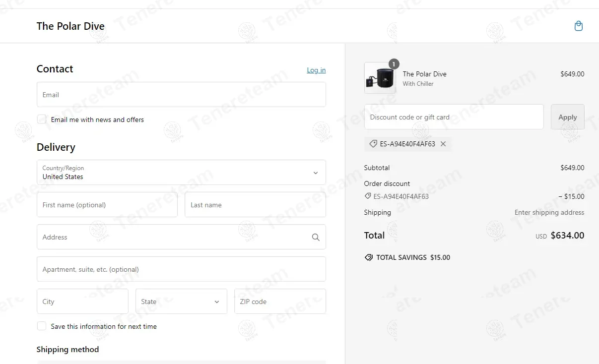The width and height of the screenshot is (599, 364).
Task: Click the Discount code or gift card field
Action: click(x=454, y=117)
